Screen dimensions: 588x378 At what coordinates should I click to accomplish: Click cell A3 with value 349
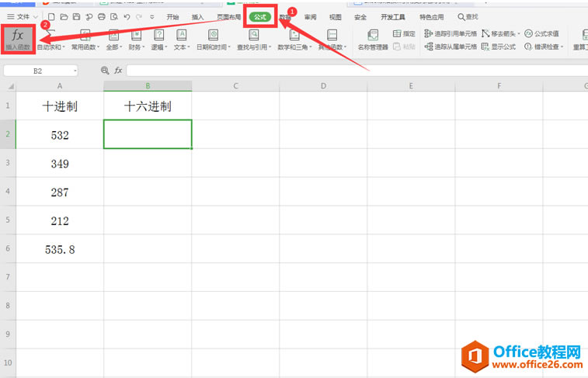60,163
